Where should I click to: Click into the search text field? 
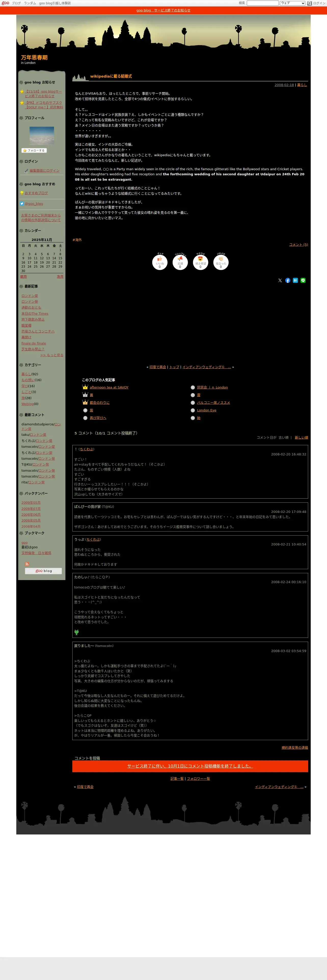[x=263, y=3]
